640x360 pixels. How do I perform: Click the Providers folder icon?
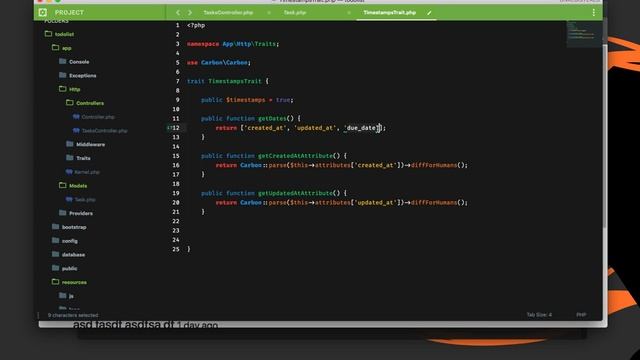point(62,213)
